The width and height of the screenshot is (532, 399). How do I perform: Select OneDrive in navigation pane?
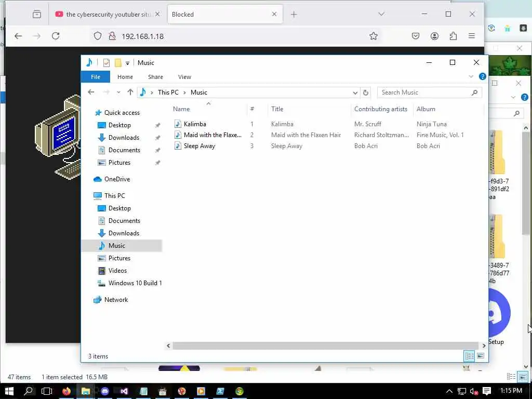(x=117, y=179)
